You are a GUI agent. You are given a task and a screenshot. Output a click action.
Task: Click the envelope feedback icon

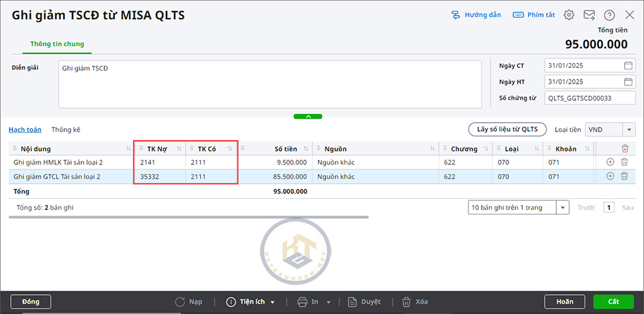589,15
